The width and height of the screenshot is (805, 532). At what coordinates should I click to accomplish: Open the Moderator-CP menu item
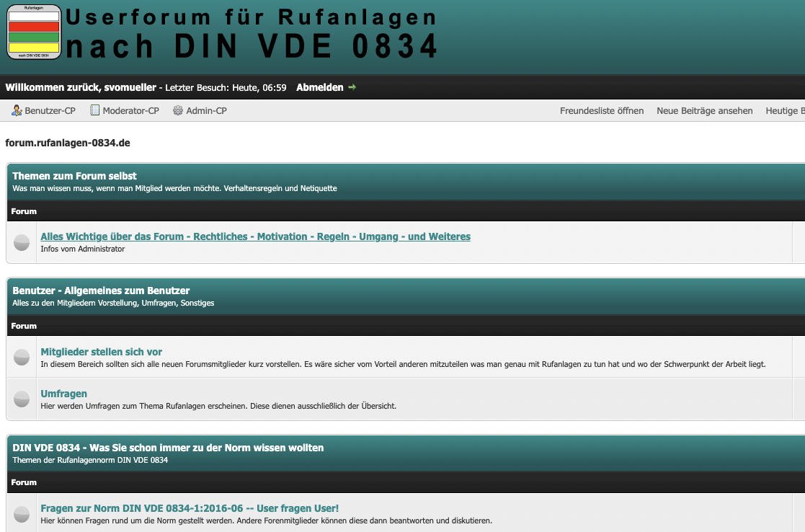[x=130, y=110]
